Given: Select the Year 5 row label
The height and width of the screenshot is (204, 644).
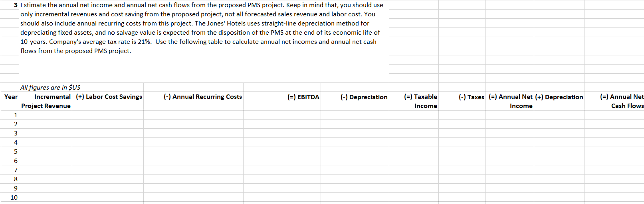Looking at the screenshot, I should pos(10,152).
